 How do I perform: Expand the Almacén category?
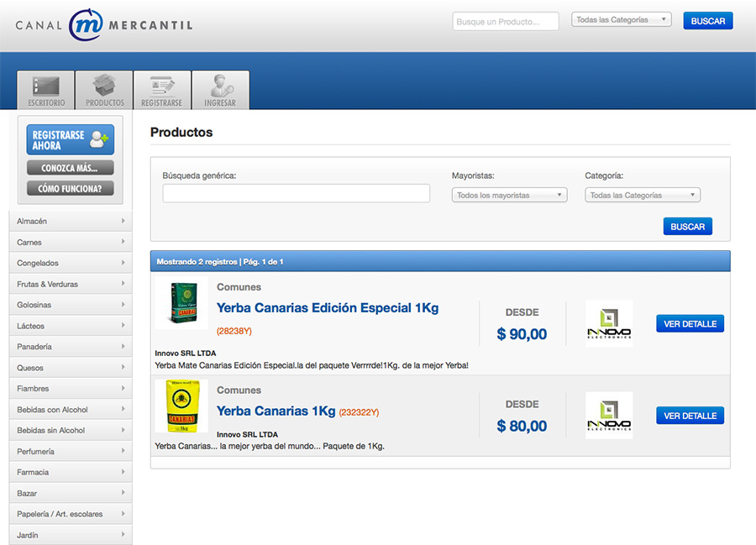(x=71, y=221)
